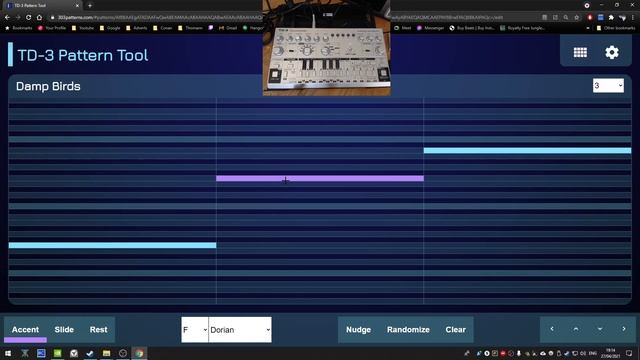Open the Meet bookmark link
The image size is (640, 360).
click(403, 28)
